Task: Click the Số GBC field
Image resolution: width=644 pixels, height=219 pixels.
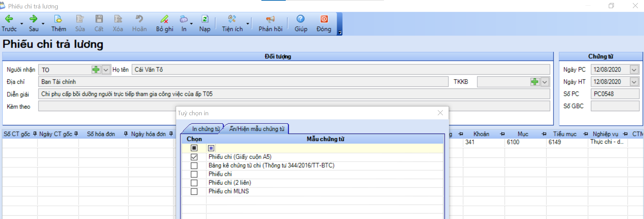Action: (x=615, y=106)
